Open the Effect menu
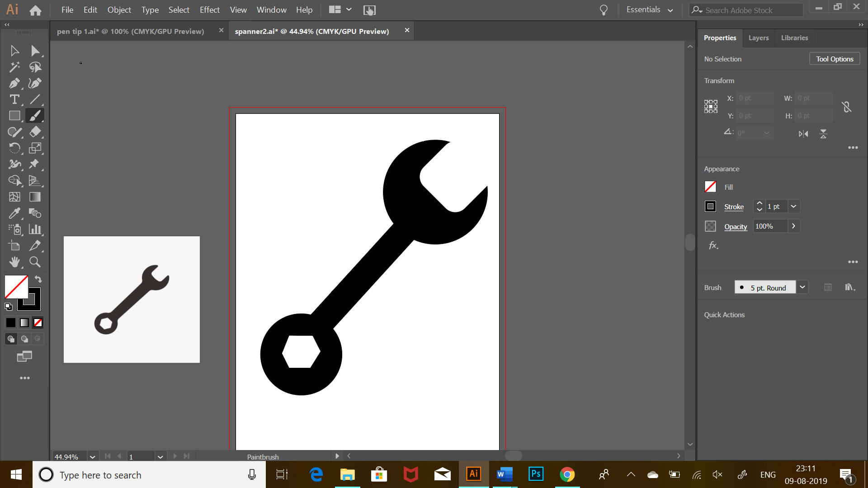Screen dimensions: 868x488 pyautogui.click(x=209, y=10)
